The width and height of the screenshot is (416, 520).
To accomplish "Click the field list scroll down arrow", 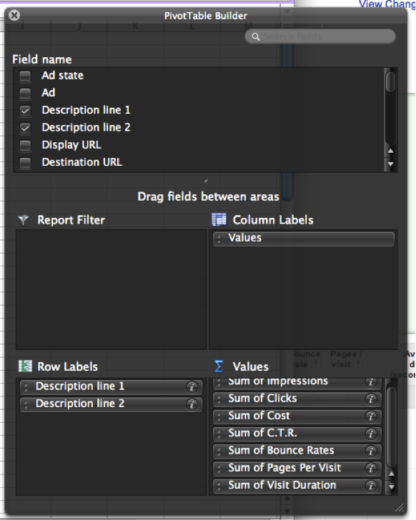I will (391, 164).
